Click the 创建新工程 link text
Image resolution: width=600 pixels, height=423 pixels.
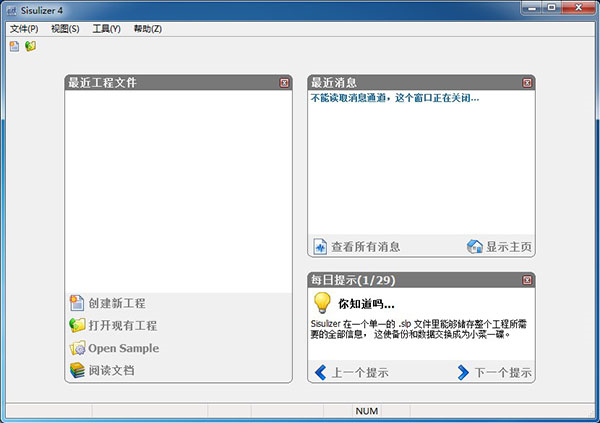pyautogui.click(x=117, y=304)
